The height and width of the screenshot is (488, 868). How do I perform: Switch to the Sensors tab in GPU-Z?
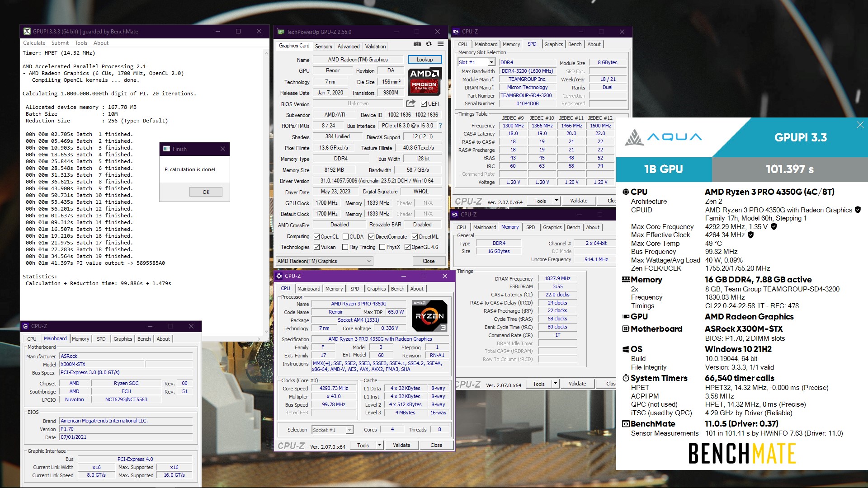(323, 46)
